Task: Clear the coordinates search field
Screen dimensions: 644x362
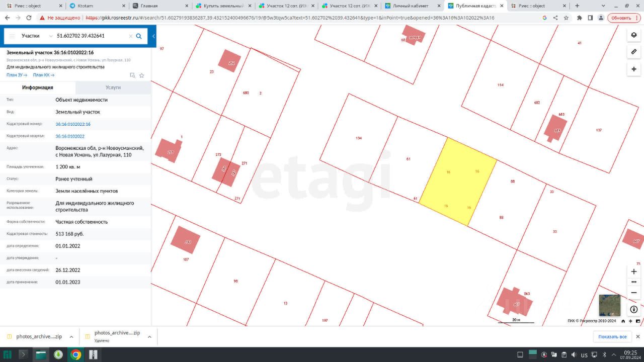Action: (x=130, y=36)
